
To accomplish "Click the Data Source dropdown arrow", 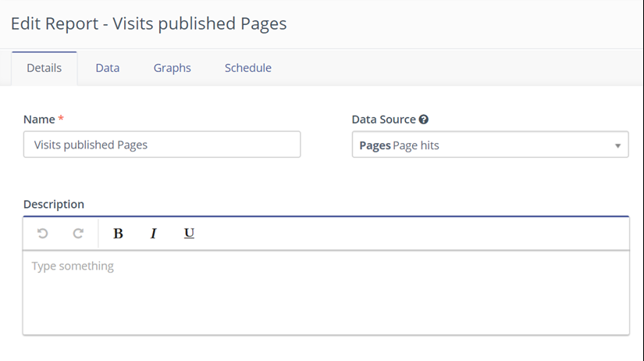I will [x=617, y=145].
